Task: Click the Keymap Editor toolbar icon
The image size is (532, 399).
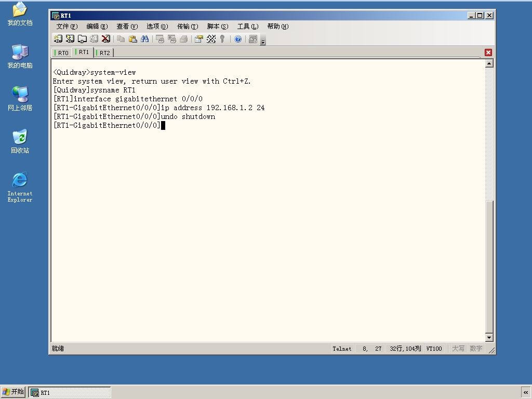Action: [x=211, y=39]
